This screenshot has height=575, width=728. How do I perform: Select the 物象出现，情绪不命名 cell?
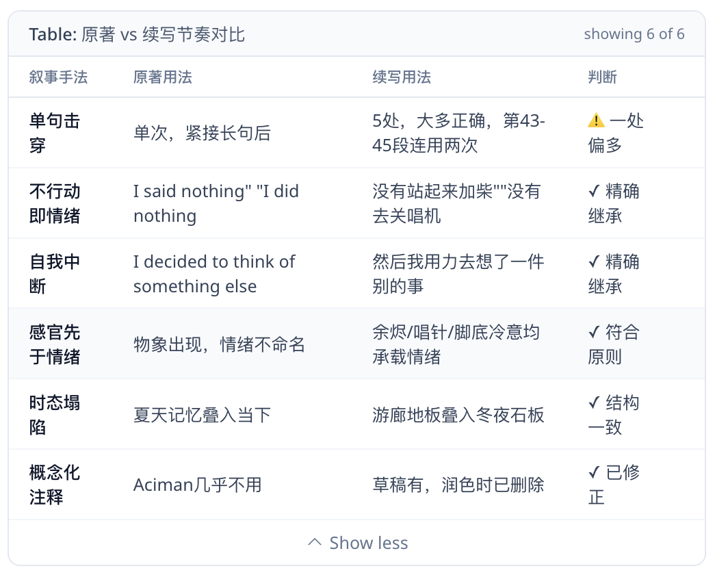[219, 344]
